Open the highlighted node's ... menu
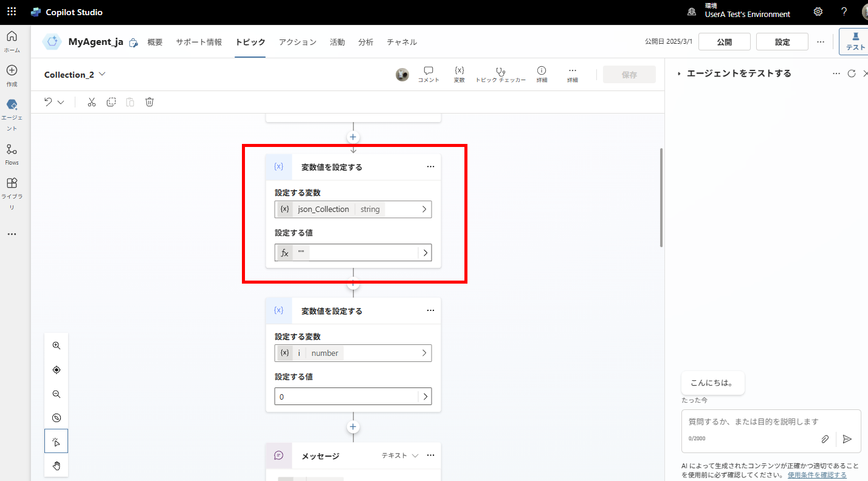 (x=430, y=166)
